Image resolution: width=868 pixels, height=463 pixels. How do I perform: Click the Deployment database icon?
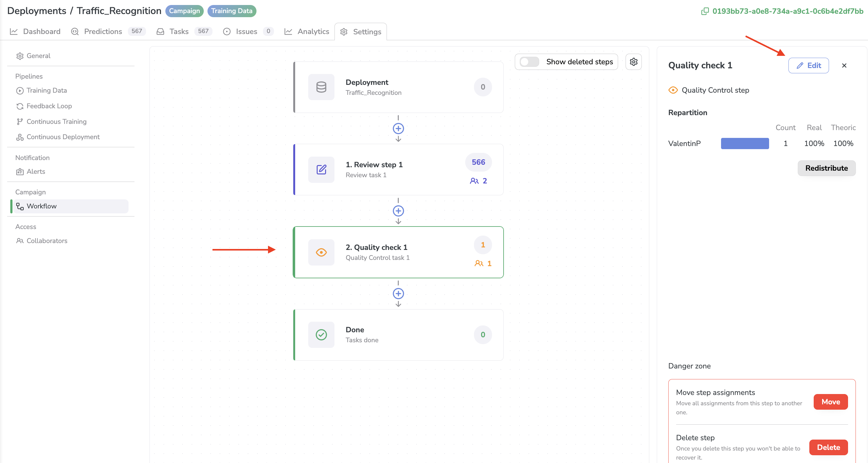click(322, 87)
